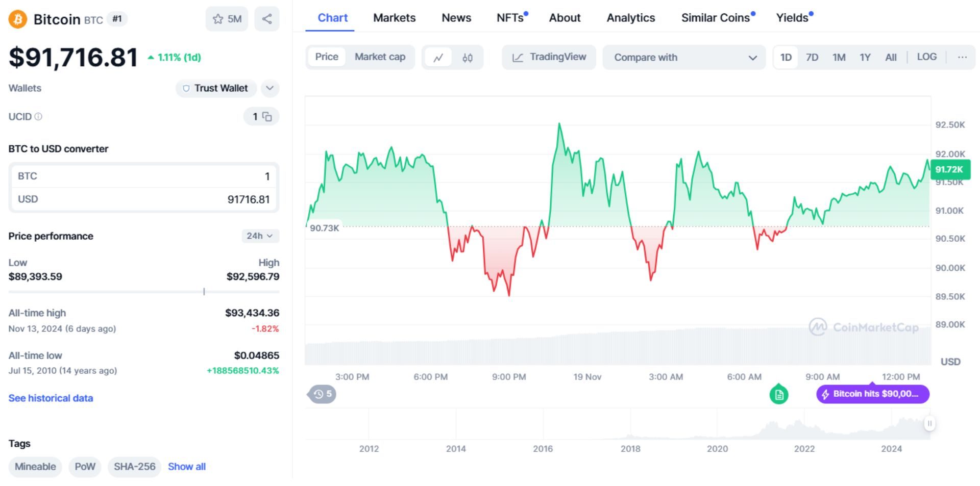Grab the timeline range slider handle
The image size is (980, 486).
929,423
